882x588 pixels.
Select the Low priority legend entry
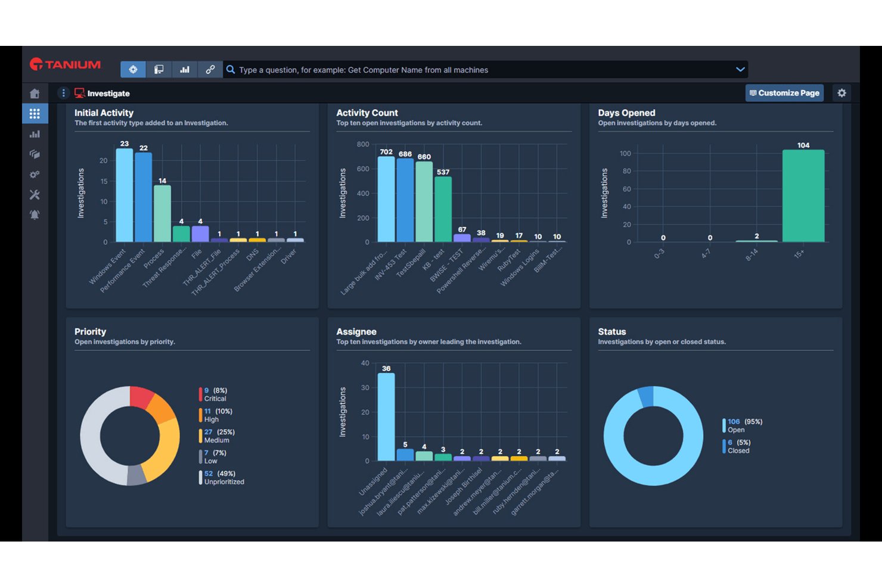click(x=213, y=457)
